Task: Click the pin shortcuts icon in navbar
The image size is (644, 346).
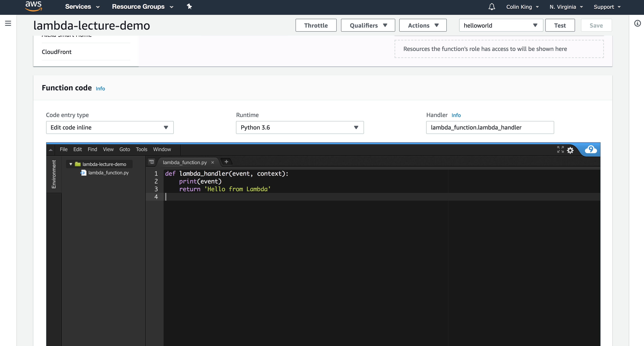Action: [x=189, y=7]
